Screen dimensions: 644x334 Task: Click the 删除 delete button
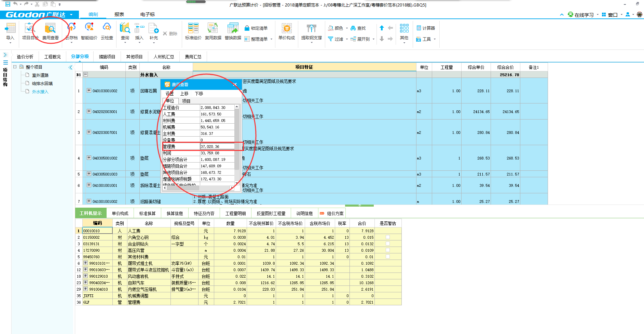click(170, 33)
